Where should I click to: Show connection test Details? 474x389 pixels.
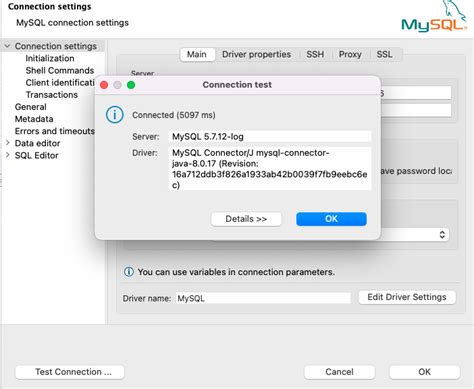[x=246, y=219]
